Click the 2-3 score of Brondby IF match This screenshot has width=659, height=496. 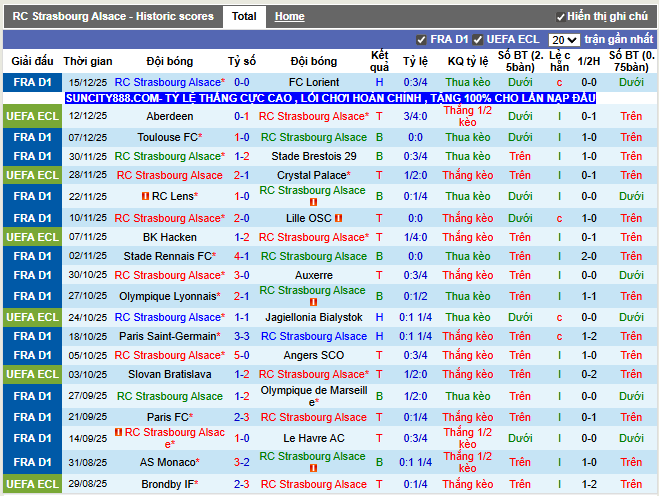pos(242,484)
